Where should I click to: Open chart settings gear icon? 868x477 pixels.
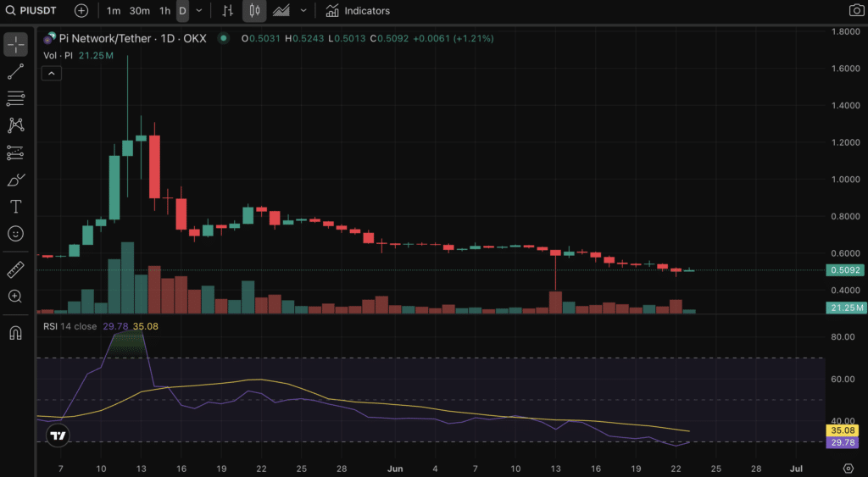[848, 469]
